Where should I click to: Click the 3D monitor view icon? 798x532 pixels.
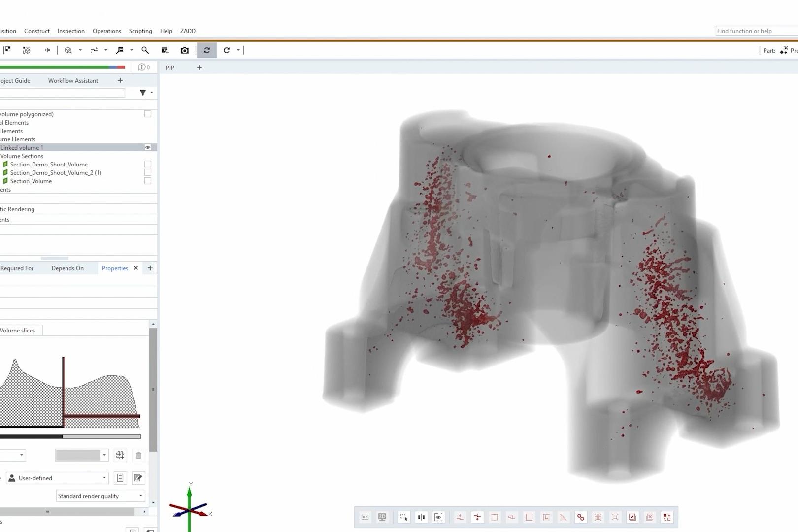pyautogui.click(x=382, y=517)
